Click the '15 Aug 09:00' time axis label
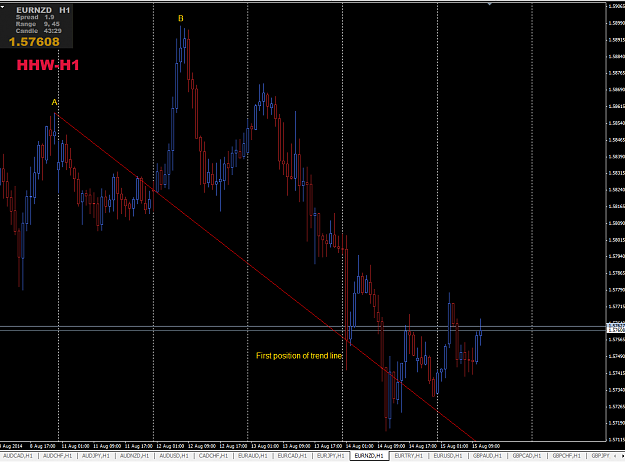625x462 pixels. point(486,446)
